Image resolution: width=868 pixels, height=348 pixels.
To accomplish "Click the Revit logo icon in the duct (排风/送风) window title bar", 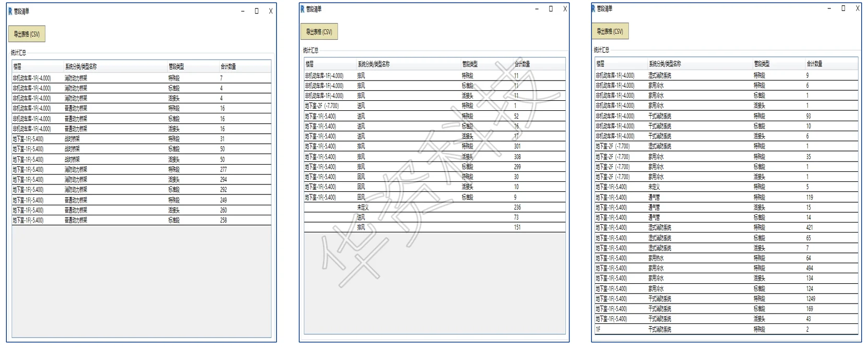I will (302, 9).
